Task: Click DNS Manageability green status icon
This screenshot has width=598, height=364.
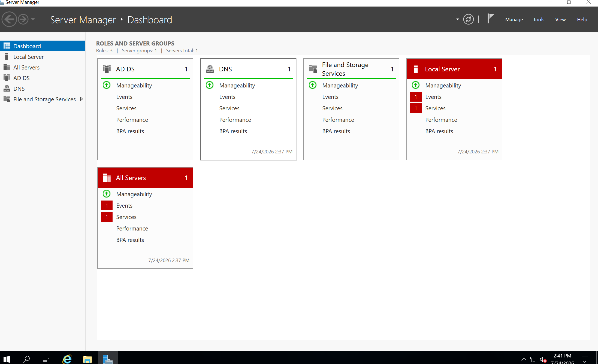Action: (210, 85)
